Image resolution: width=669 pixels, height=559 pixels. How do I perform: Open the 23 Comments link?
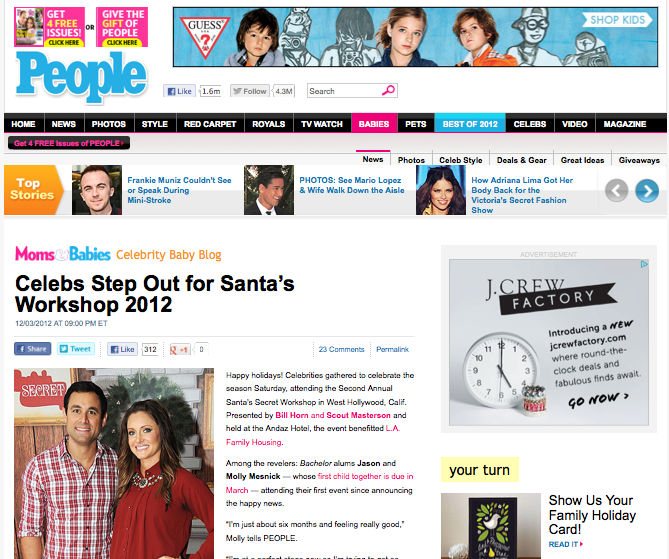(x=341, y=349)
